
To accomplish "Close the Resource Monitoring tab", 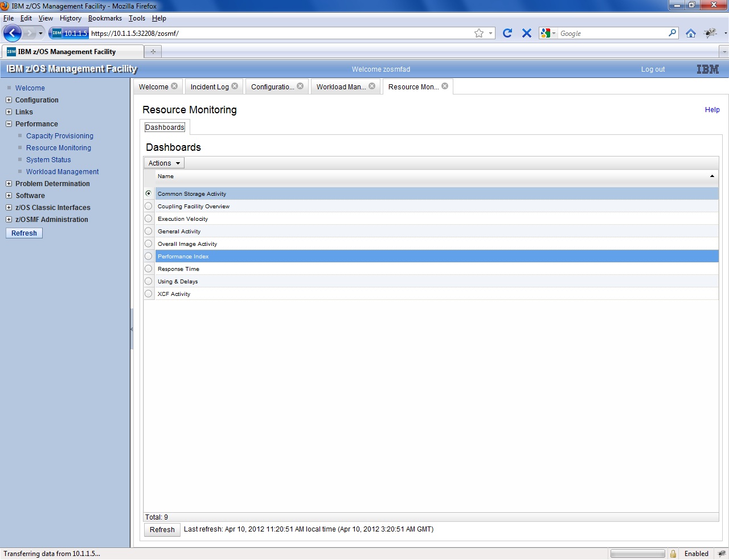I will (x=445, y=86).
